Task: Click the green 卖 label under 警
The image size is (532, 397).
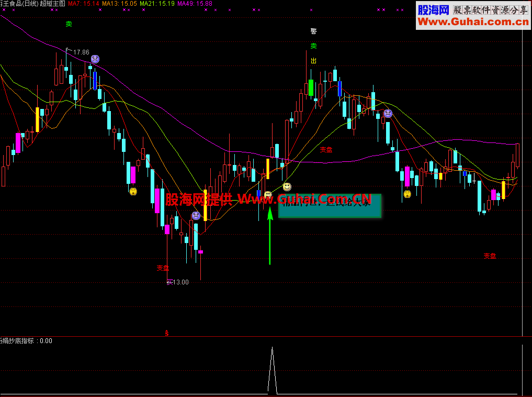Action: (313, 46)
